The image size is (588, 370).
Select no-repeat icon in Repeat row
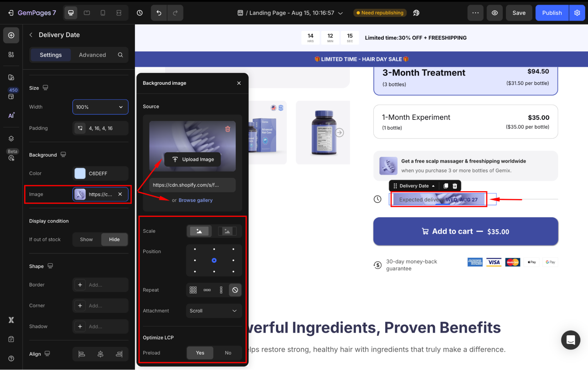tap(235, 290)
